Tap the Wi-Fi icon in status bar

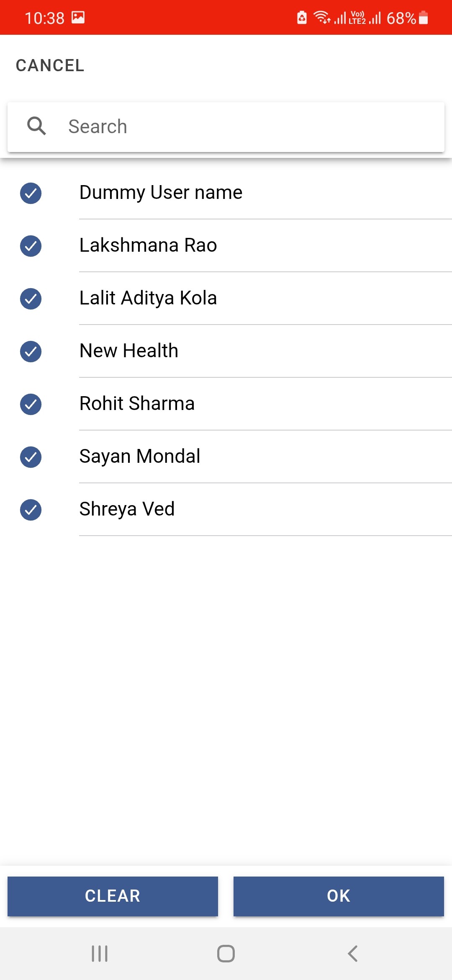click(x=321, y=18)
